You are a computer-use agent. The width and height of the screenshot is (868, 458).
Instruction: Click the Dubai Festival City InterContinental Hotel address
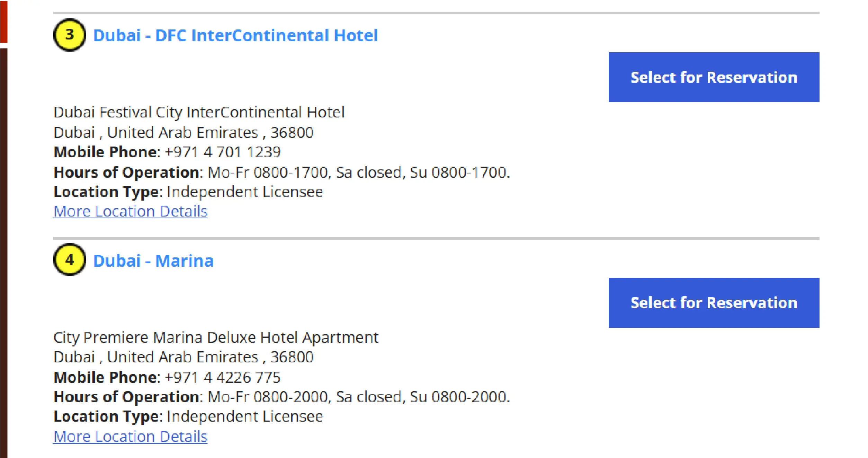199,112
